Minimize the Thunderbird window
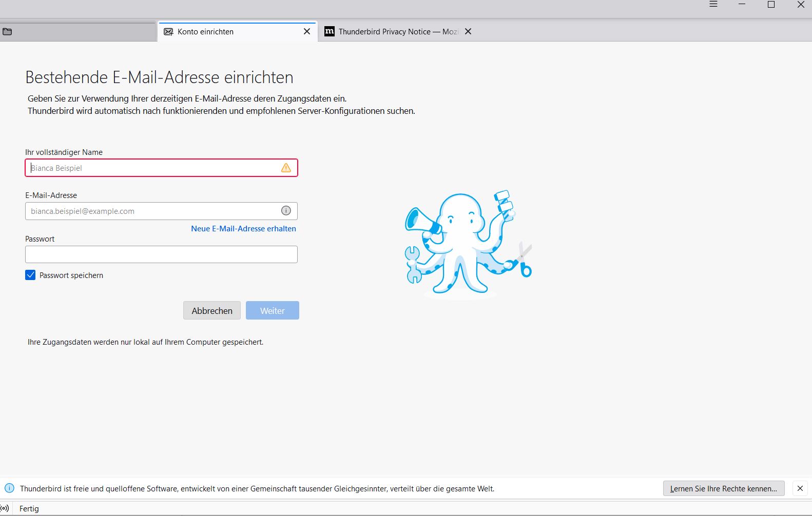 click(x=742, y=4)
